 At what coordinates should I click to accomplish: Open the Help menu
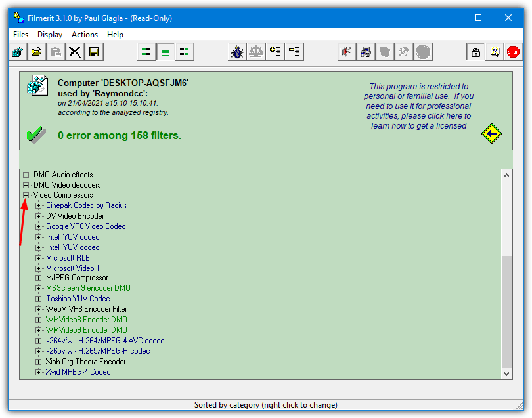[115, 35]
